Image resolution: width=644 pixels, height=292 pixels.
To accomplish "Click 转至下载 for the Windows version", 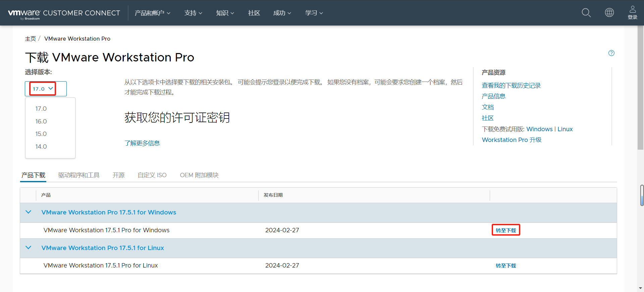I will 505,230.
